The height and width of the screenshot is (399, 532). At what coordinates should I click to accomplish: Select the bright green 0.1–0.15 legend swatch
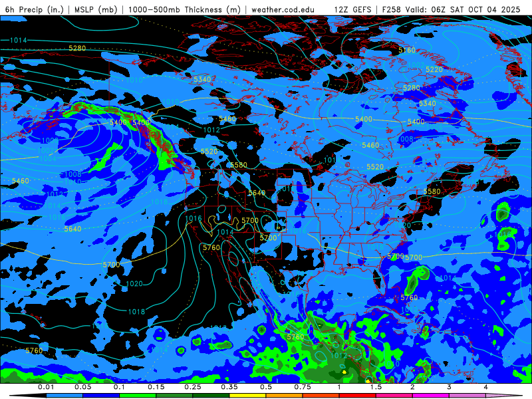[138, 396]
